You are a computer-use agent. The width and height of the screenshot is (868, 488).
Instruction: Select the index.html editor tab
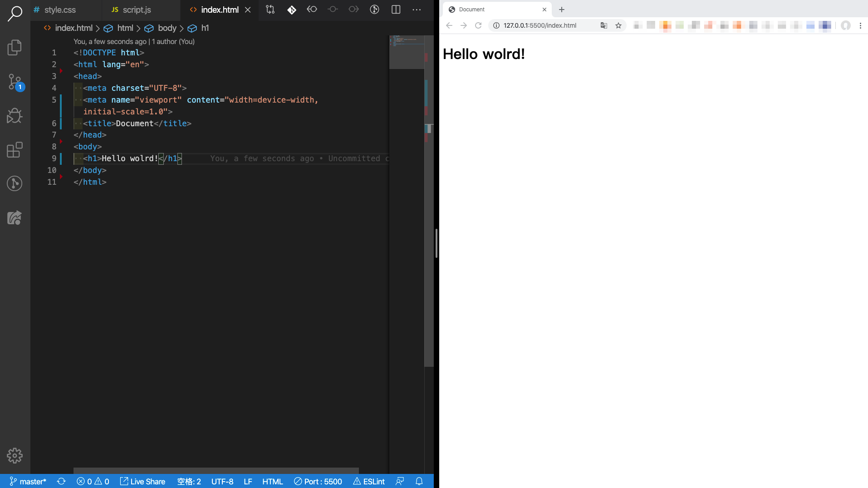point(220,10)
